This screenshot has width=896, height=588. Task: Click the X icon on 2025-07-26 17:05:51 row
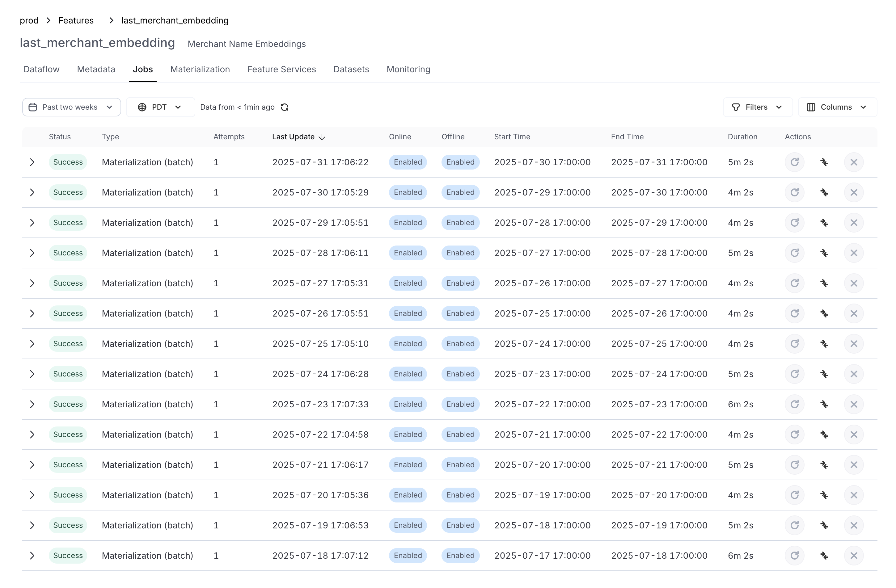point(853,314)
